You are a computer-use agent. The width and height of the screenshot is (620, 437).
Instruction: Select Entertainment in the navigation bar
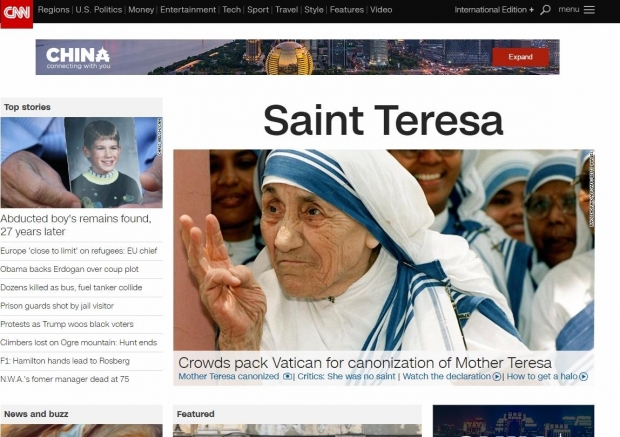point(188,10)
